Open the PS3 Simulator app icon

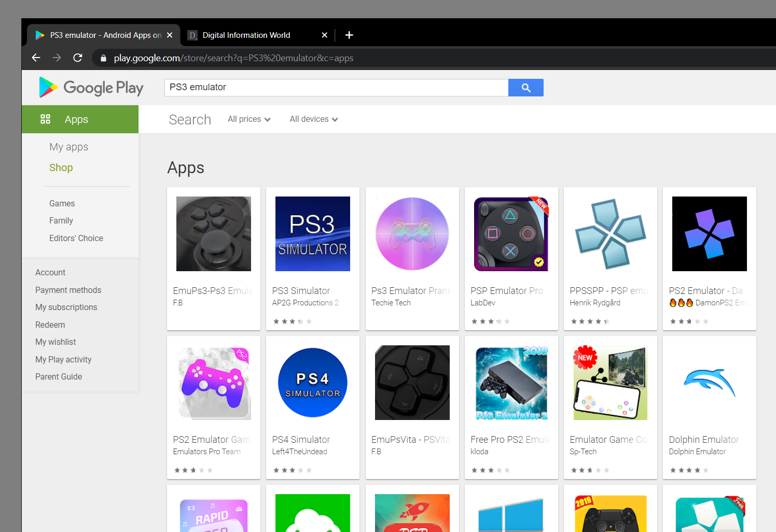pos(313,234)
